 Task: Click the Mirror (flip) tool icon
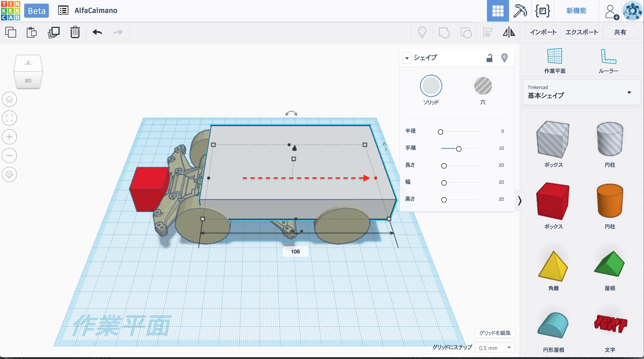click(x=509, y=32)
